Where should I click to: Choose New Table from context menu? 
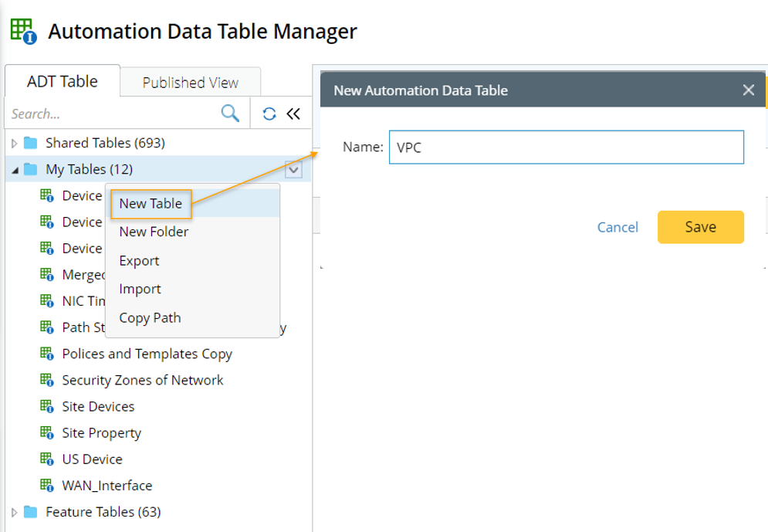tap(151, 204)
